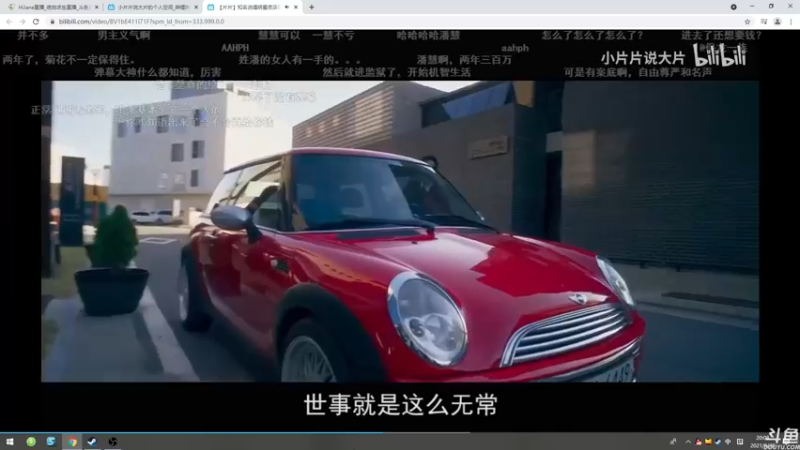Open Chrome three-dot menu

[791, 21]
